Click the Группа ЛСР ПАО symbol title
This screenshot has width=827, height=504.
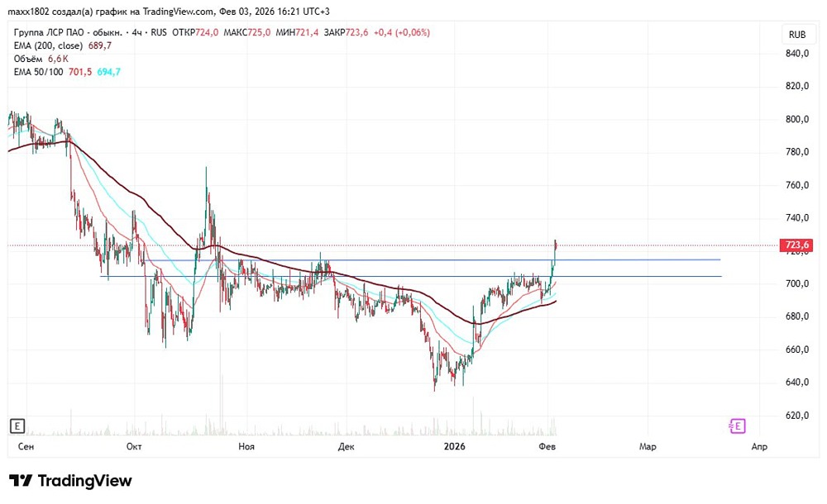click(x=68, y=32)
